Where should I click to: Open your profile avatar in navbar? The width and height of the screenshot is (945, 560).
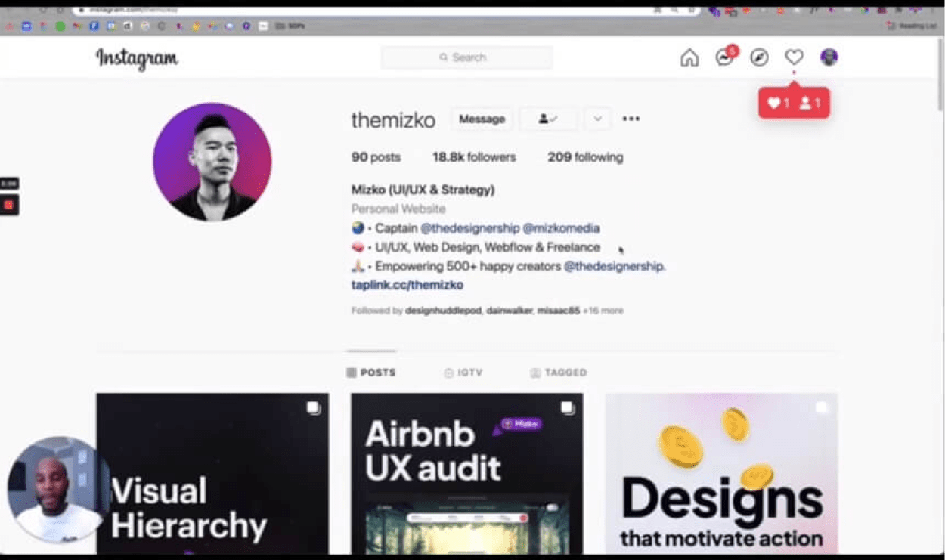[829, 57]
